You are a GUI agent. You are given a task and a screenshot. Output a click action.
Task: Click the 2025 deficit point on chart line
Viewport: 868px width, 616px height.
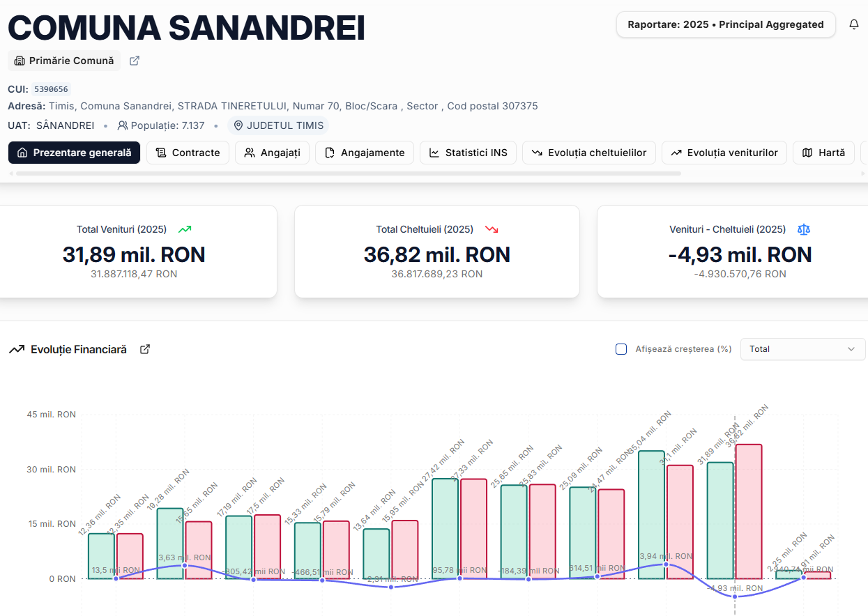pos(735,596)
